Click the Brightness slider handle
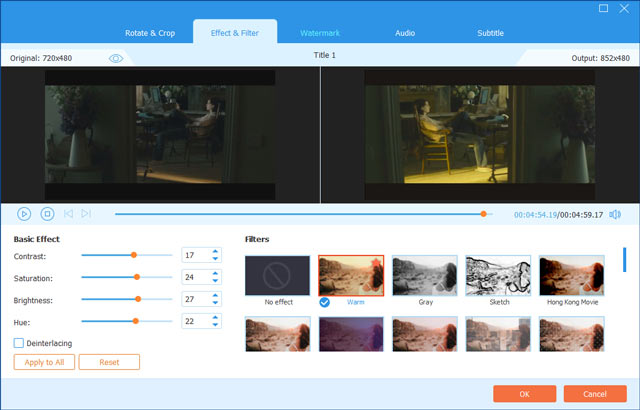This screenshot has height=410, width=640. point(138,299)
